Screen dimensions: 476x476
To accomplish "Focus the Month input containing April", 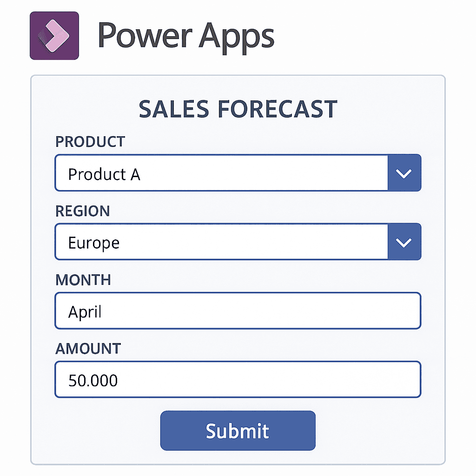I will pyautogui.click(x=238, y=311).
